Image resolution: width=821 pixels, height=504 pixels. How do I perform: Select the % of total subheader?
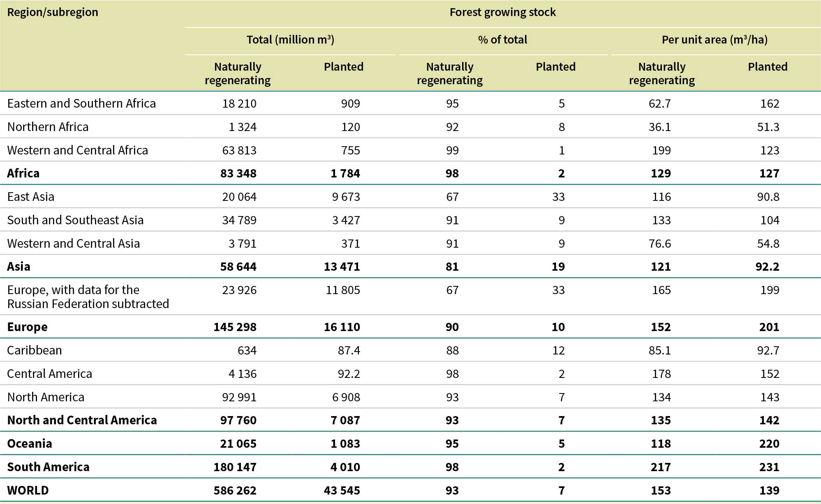click(502, 40)
